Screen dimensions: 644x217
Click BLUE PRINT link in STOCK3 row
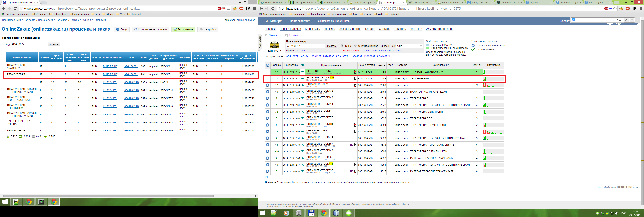pyautogui.click(x=110, y=66)
